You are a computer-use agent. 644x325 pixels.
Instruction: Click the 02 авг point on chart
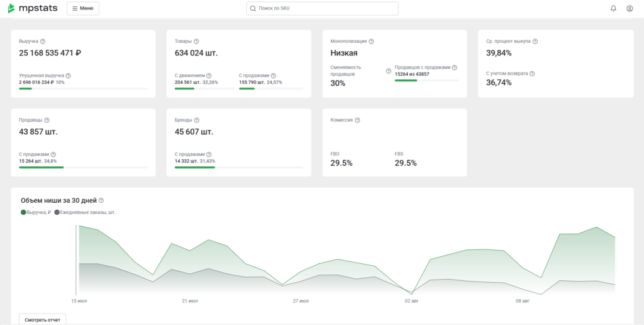click(x=412, y=293)
